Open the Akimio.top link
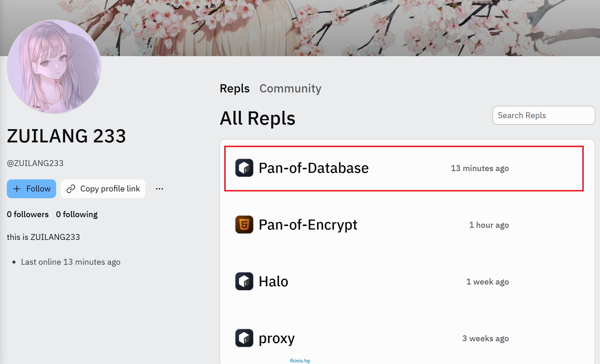The image size is (600, 364). click(300, 360)
